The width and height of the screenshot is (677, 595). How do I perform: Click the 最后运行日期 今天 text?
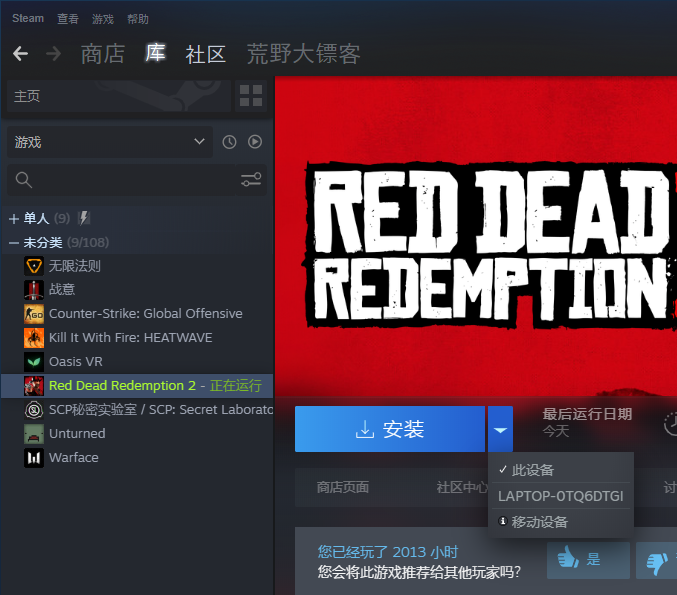pos(587,422)
